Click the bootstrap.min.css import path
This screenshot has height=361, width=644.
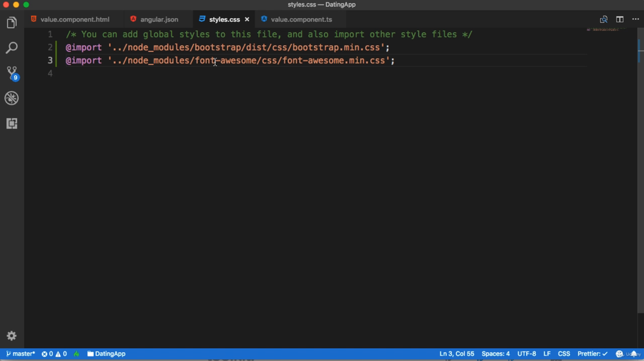245,48
